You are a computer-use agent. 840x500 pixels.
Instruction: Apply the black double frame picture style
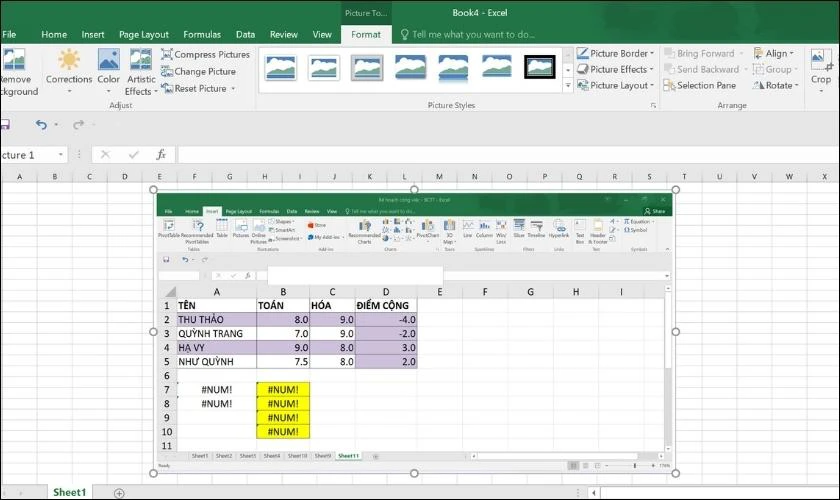[x=539, y=67]
